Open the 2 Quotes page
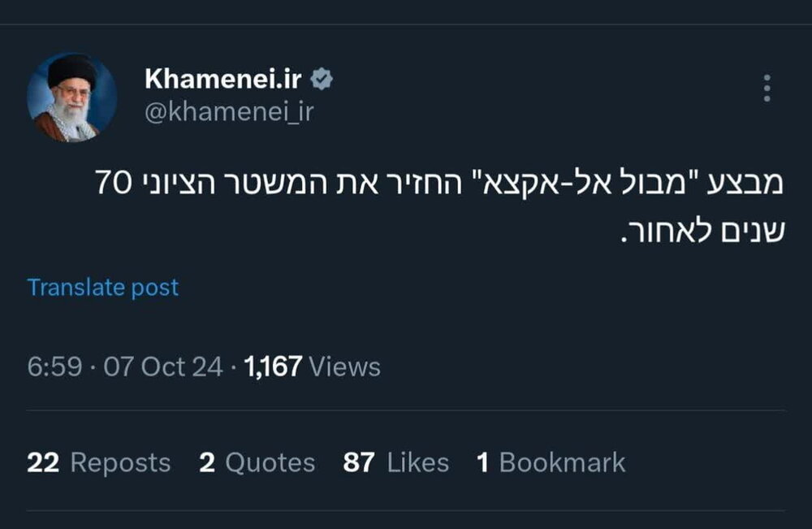Screen dimensions: 812x529 coord(258,462)
